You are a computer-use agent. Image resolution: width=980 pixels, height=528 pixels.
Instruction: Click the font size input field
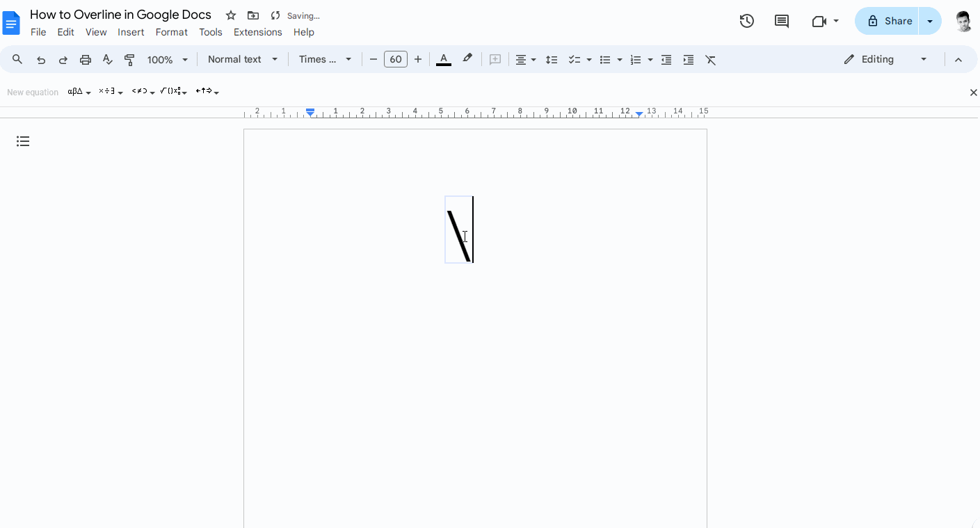point(395,59)
